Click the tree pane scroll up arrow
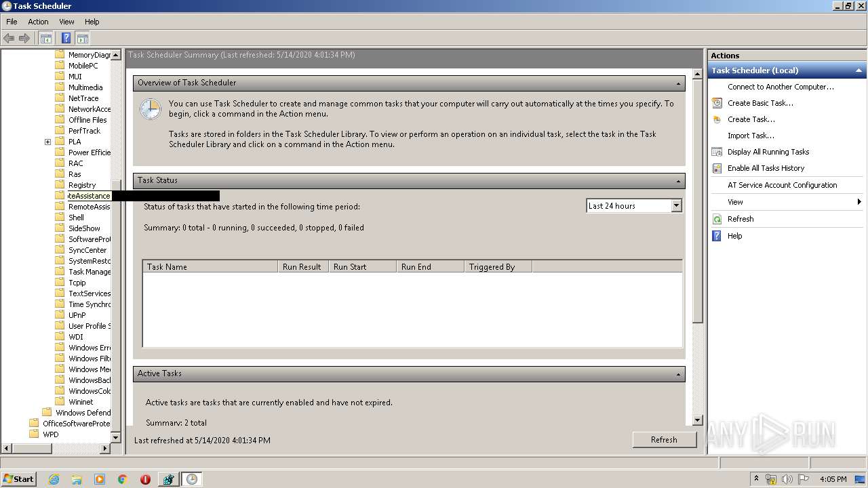This screenshot has width=868, height=488. 115,55
